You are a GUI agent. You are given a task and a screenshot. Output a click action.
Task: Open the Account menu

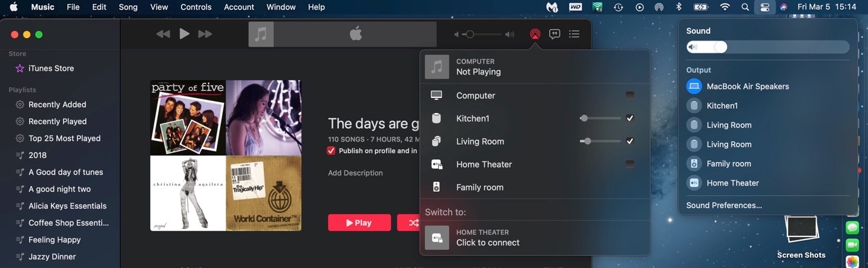(239, 7)
